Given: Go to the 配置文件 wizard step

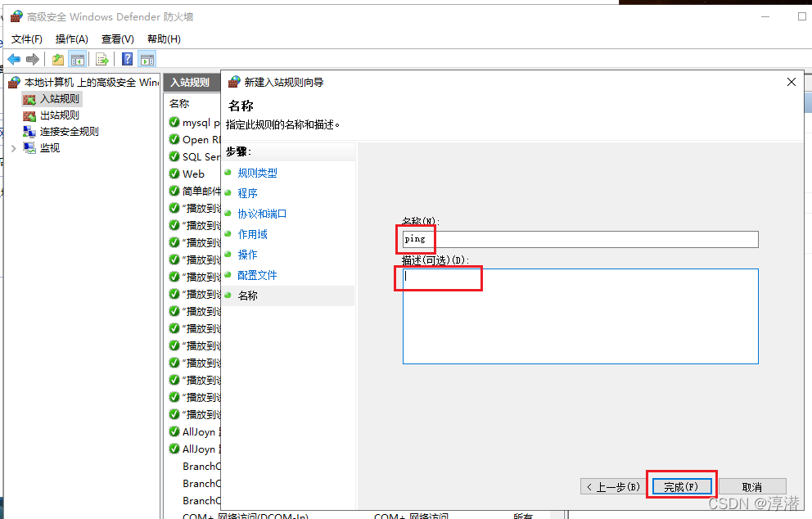Looking at the screenshot, I should (257, 275).
